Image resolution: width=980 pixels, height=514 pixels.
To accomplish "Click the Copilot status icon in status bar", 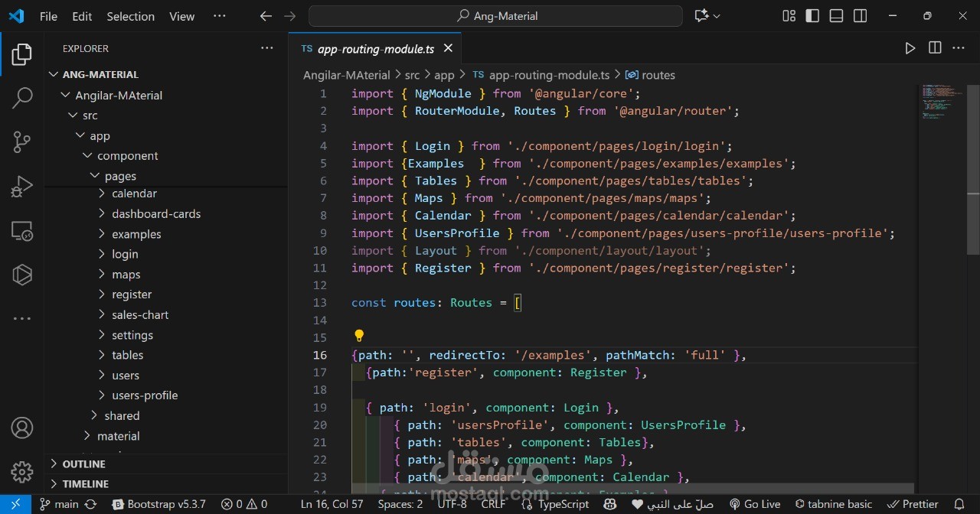I will coord(610,504).
